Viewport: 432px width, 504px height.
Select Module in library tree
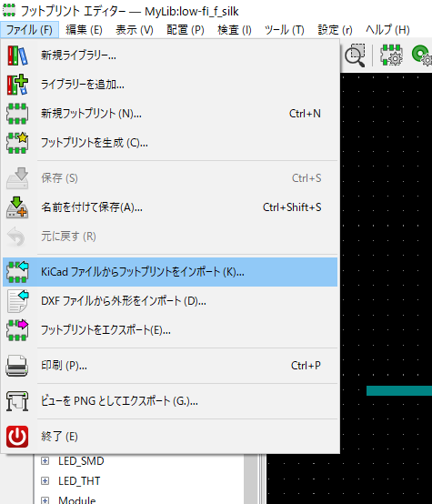[x=76, y=500]
